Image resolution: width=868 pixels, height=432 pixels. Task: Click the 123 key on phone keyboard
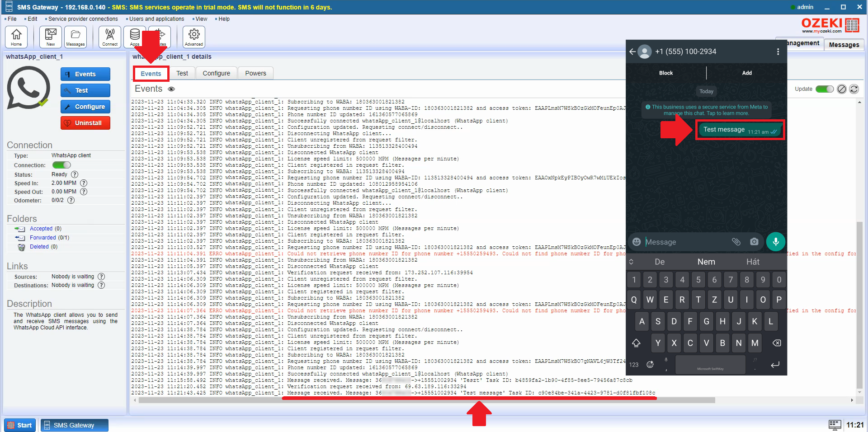(634, 365)
